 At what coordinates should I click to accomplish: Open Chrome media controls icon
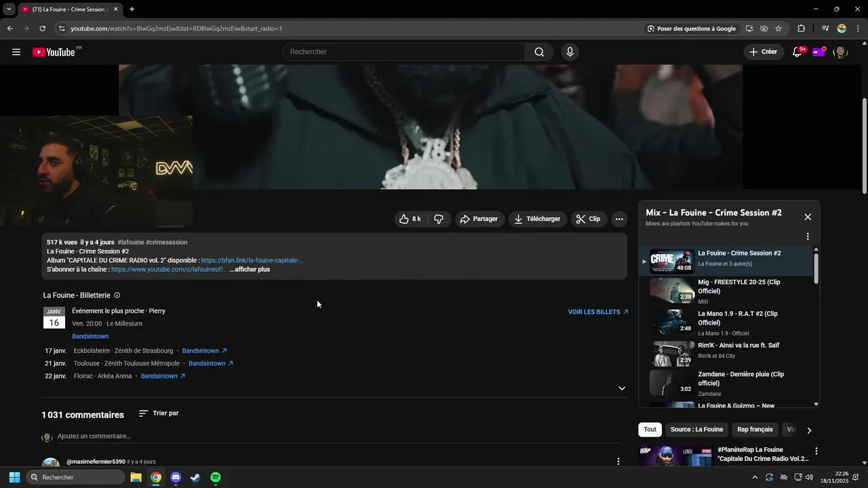pyautogui.click(x=825, y=28)
